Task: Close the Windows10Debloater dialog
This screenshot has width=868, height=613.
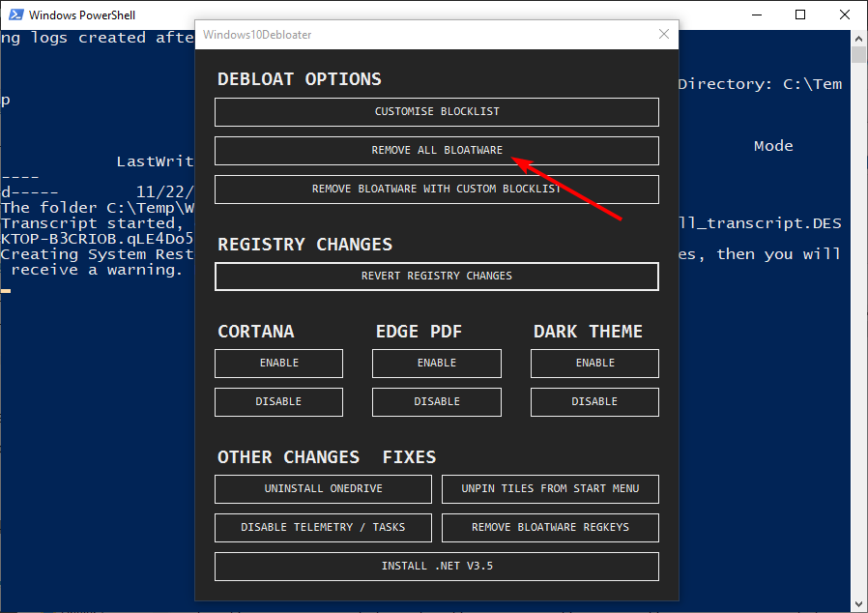Action: [x=664, y=35]
